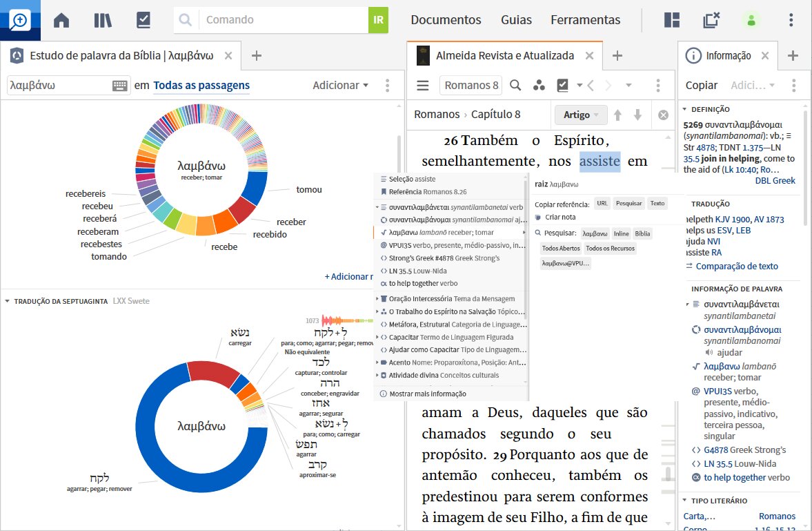
Task: Open Informação panel kebab menu
Action: tap(794, 86)
